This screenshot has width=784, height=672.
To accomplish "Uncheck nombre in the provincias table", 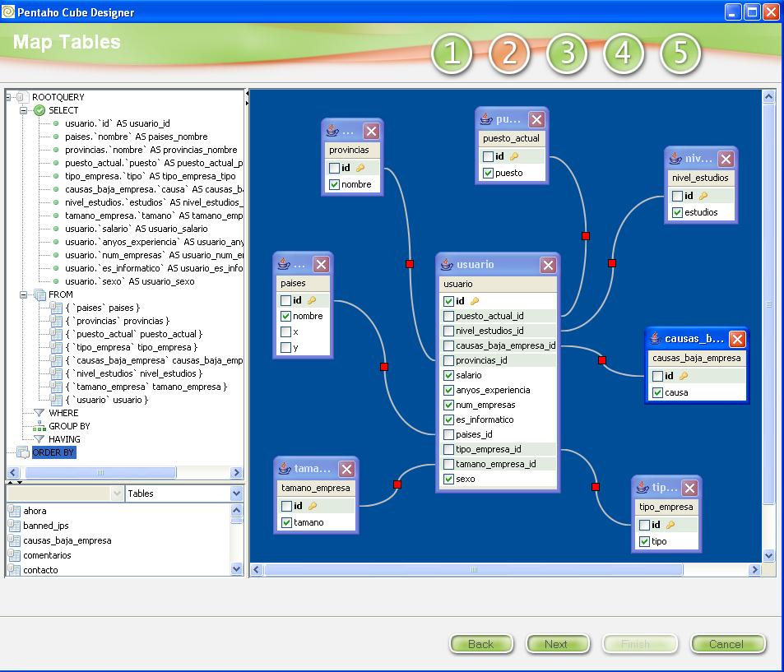I will 335,185.
